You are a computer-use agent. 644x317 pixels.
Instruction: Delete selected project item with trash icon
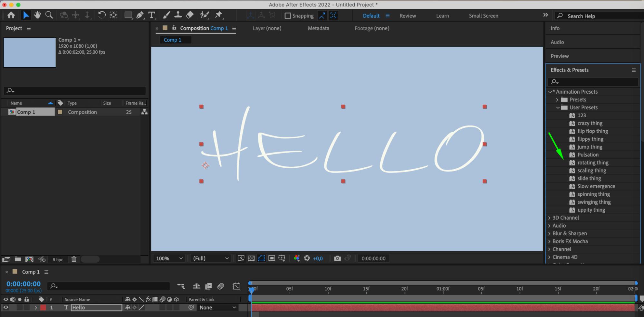[x=74, y=259]
